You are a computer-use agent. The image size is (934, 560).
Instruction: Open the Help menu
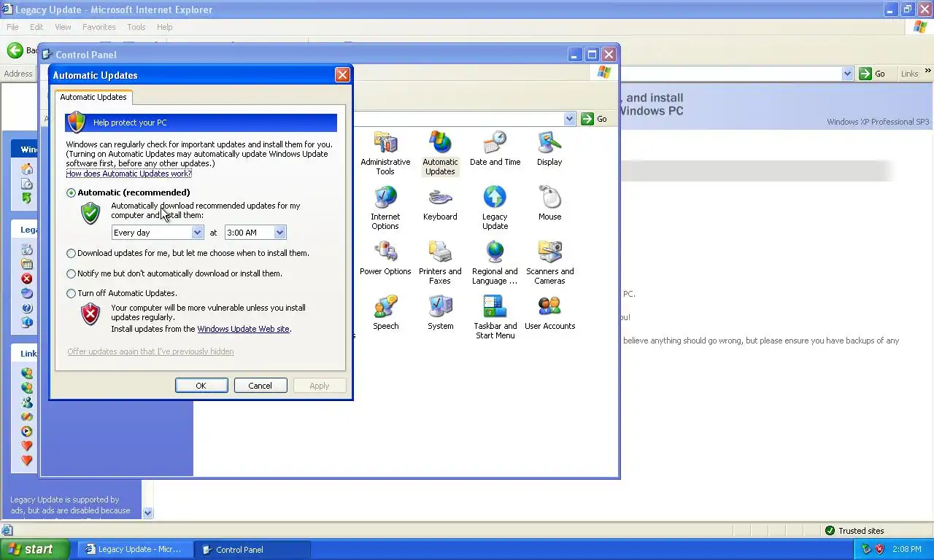click(x=164, y=27)
